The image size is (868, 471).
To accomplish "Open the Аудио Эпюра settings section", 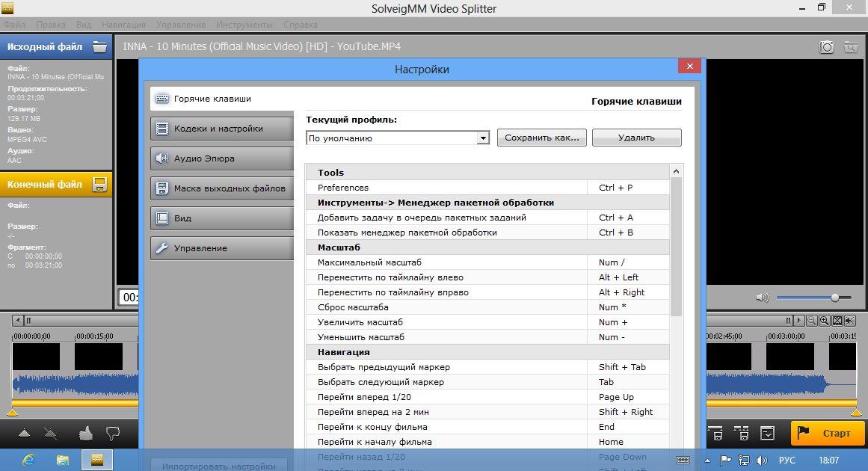I will [x=221, y=158].
